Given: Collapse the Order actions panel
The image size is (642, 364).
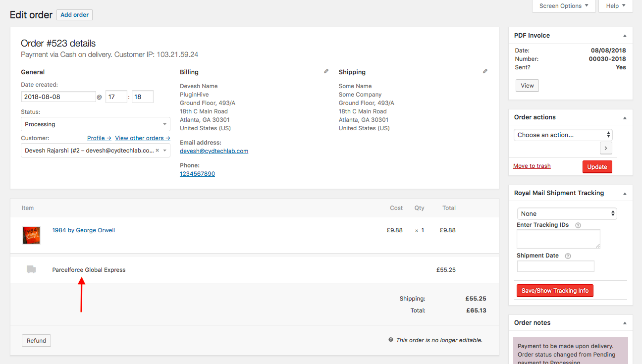Looking at the screenshot, I should pos(625,118).
